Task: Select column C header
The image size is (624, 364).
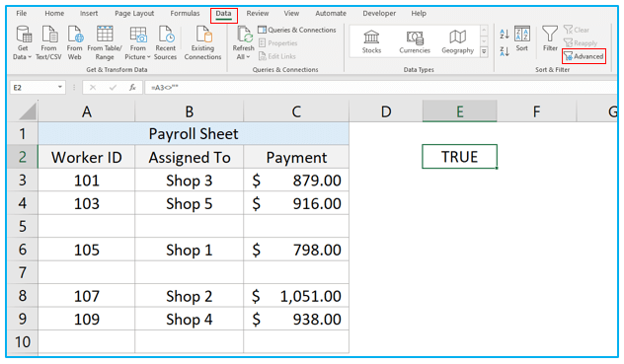Action: [296, 111]
